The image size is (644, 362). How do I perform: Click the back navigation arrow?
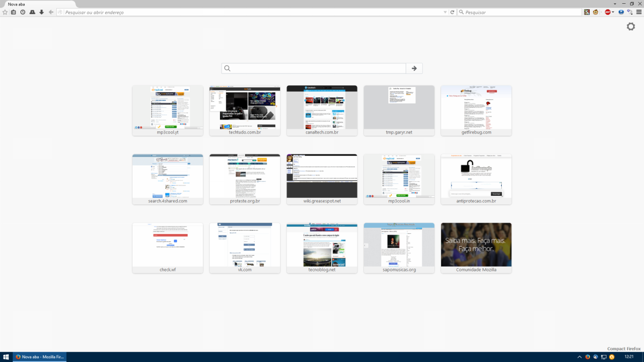[52, 12]
